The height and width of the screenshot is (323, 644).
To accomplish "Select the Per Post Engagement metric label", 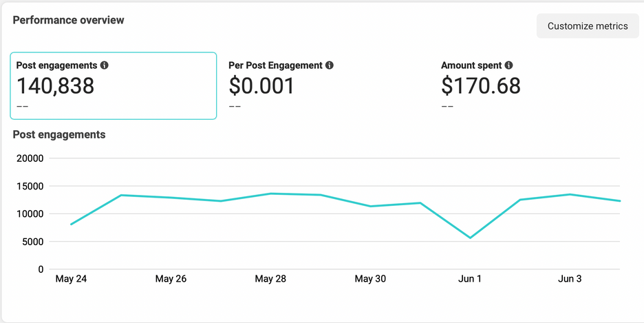I will pos(275,65).
